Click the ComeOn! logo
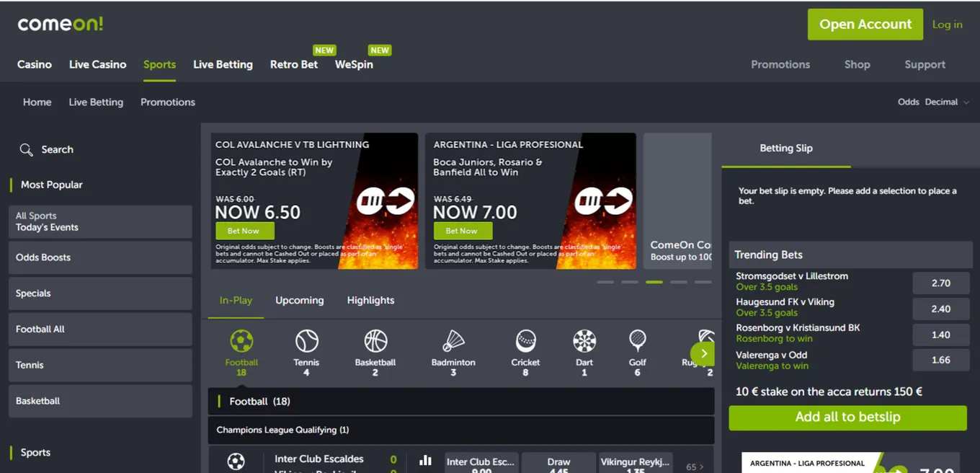This screenshot has height=473, width=980. 61,24
